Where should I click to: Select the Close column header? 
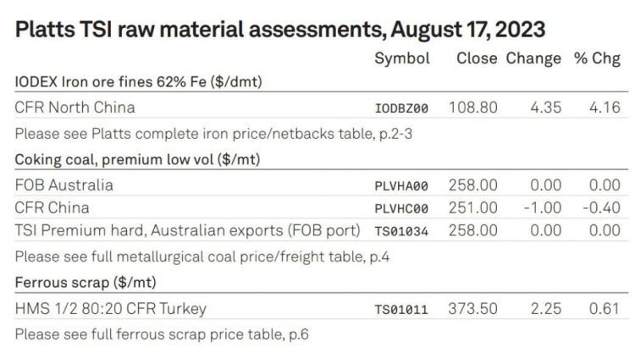pos(477,58)
